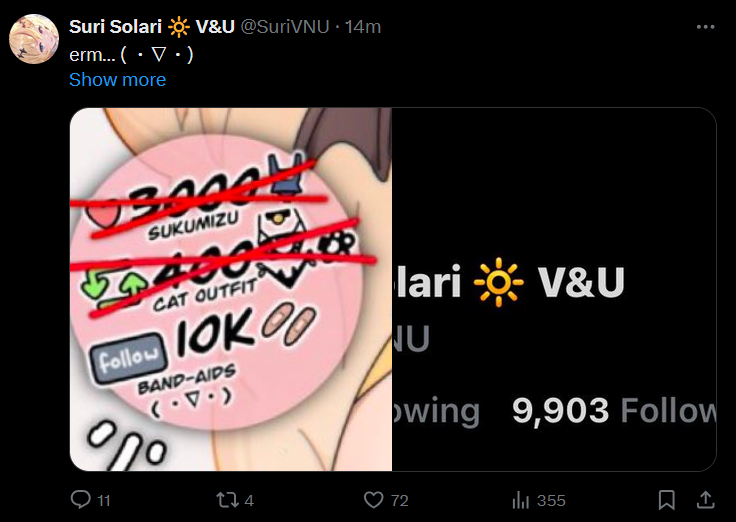Open the @SuriVNU handle link
This screenshot has width=736, height=522.
[284, 27]
